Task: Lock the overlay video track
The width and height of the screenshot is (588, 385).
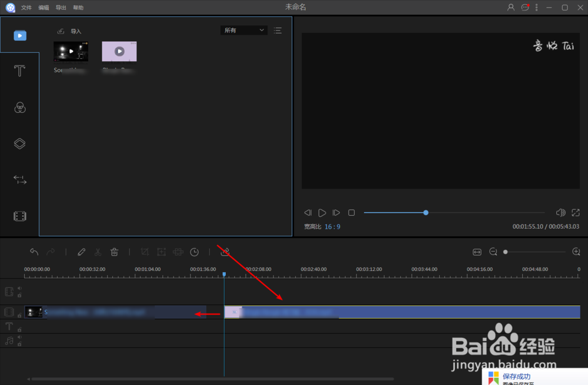Action: pos(19,295)
